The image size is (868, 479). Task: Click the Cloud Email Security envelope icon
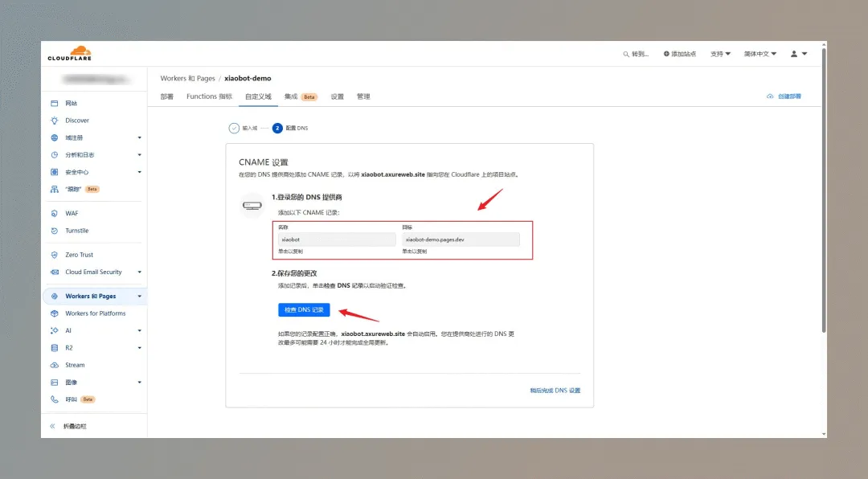pyautogui.click(x=55, y=272)
